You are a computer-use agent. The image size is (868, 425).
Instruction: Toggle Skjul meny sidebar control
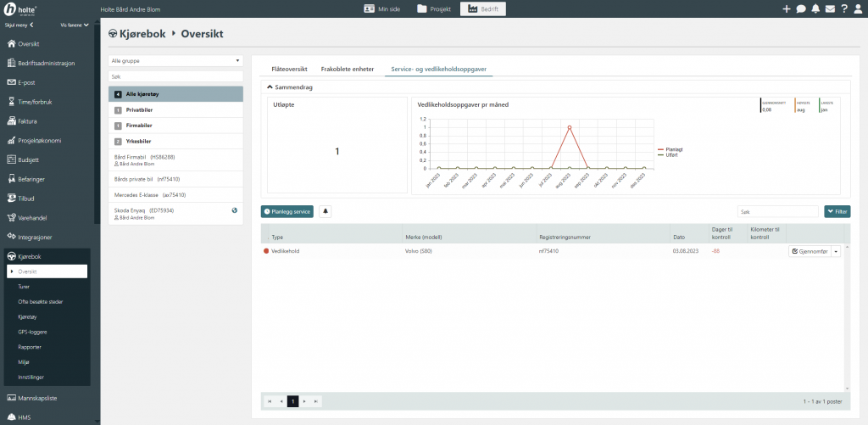pos(19,25)
